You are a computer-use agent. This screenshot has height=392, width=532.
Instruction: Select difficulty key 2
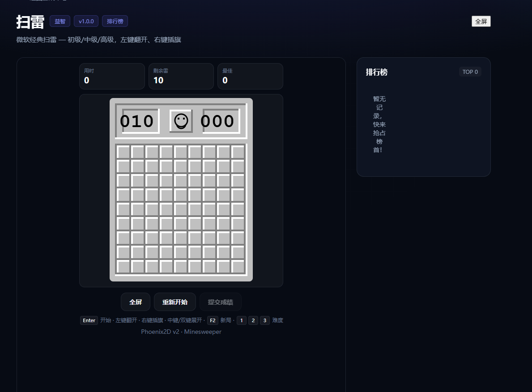click(x=253, y=320)
